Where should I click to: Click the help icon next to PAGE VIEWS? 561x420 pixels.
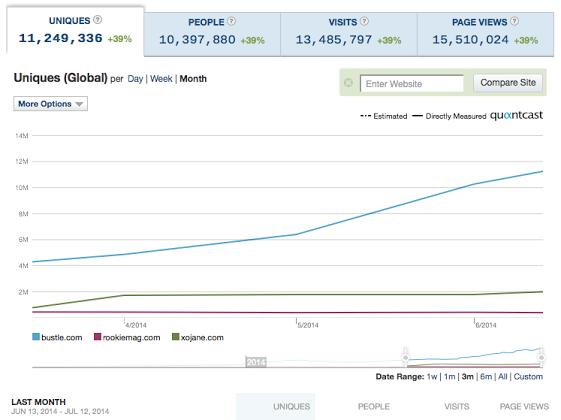click(514, 21)
